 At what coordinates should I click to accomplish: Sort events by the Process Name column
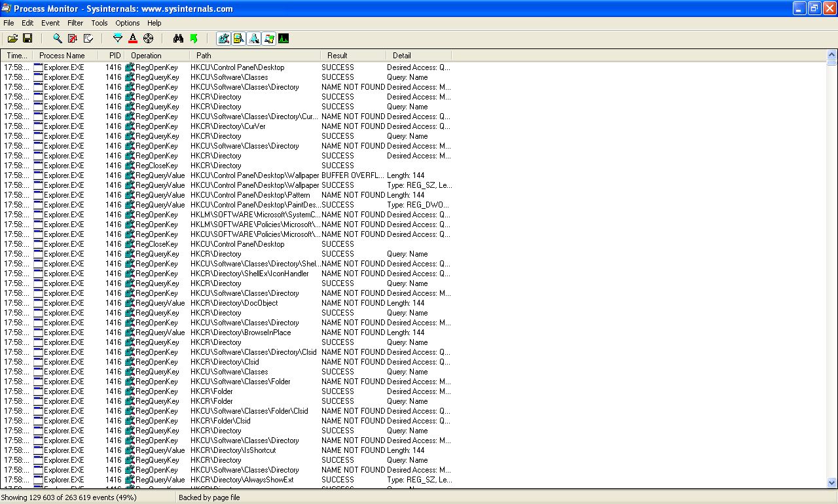62,55
